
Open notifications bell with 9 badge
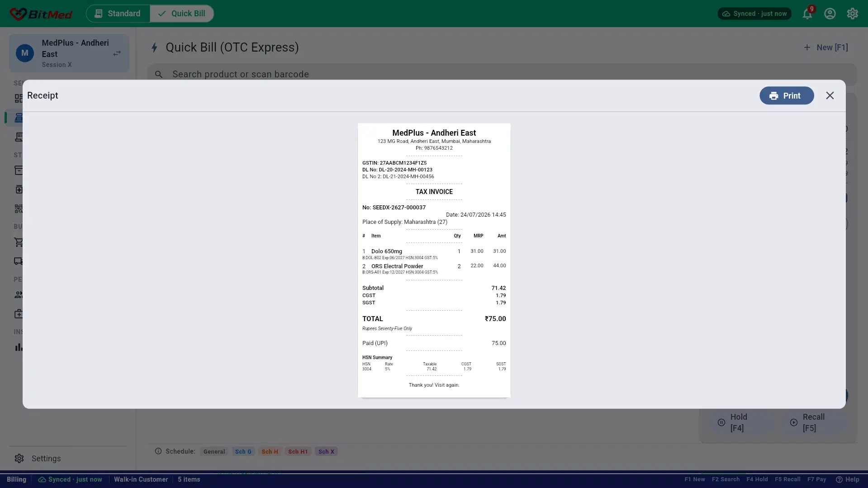(x=807, y=14)
